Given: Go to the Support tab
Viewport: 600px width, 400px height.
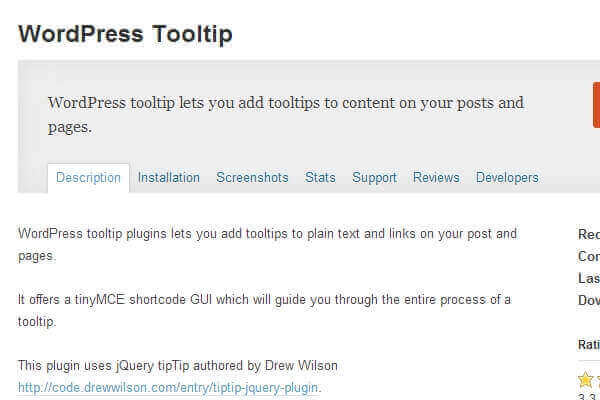Looking at the screenshot, I should [374, 178].
